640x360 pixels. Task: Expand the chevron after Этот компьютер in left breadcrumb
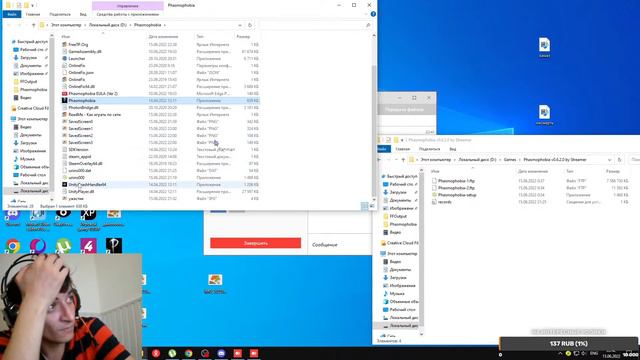85,25
